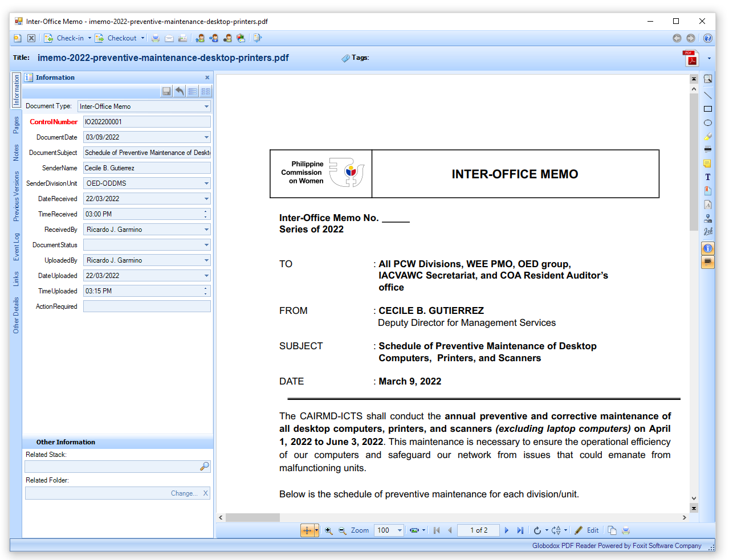Open the DateReceived date dropdown
Screen dimensions: 729x560
[x=206, y=199]
